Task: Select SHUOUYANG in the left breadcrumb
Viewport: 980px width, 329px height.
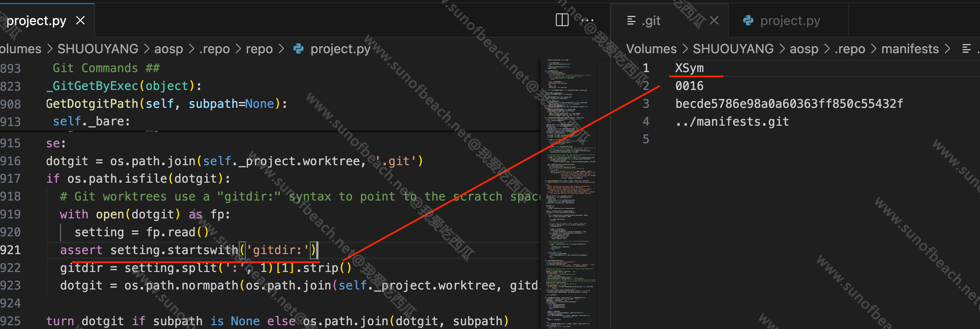Action: 98,49
